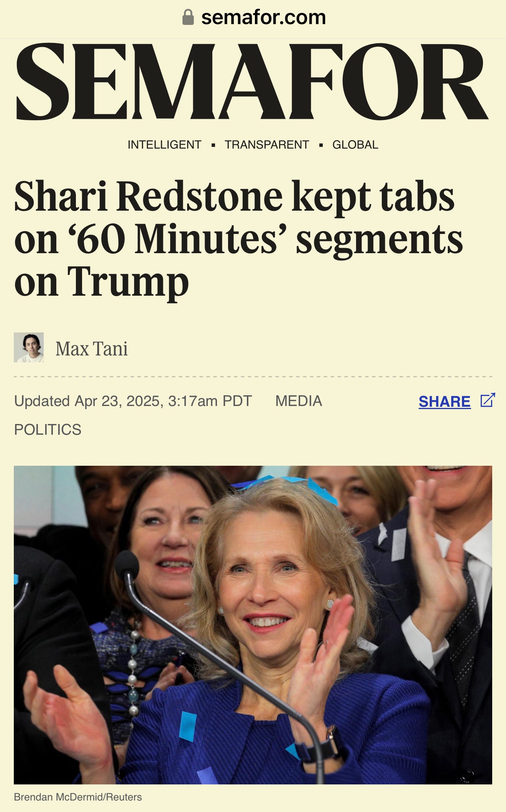Select the semafor.com address text
Image resolution: width=506 pixels, height=812 pixels.
(263, 17)
